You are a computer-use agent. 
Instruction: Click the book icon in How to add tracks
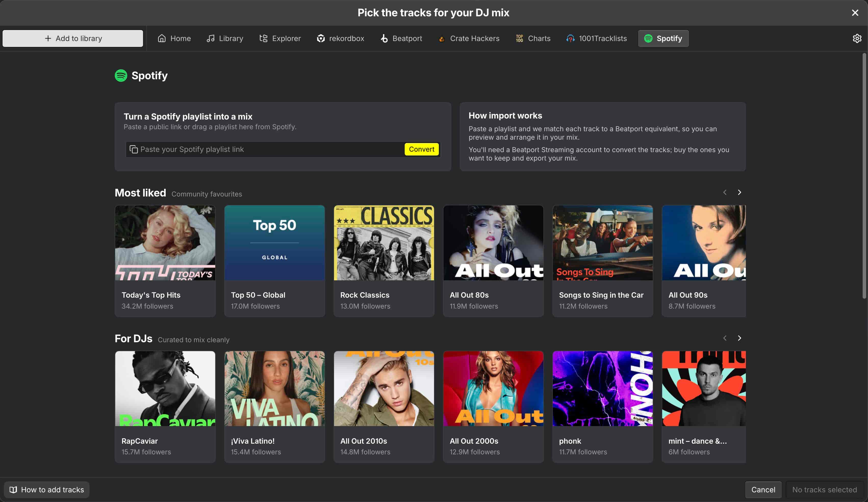13,490
